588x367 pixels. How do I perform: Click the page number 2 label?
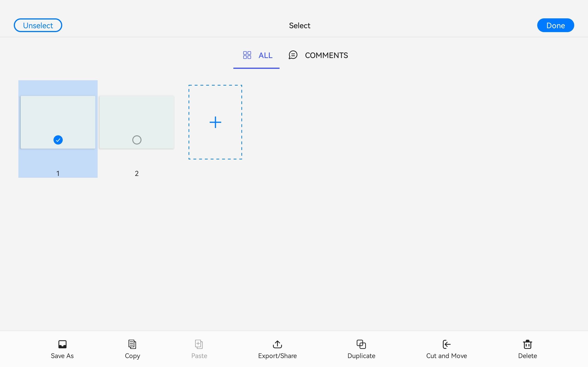point(137,174)
